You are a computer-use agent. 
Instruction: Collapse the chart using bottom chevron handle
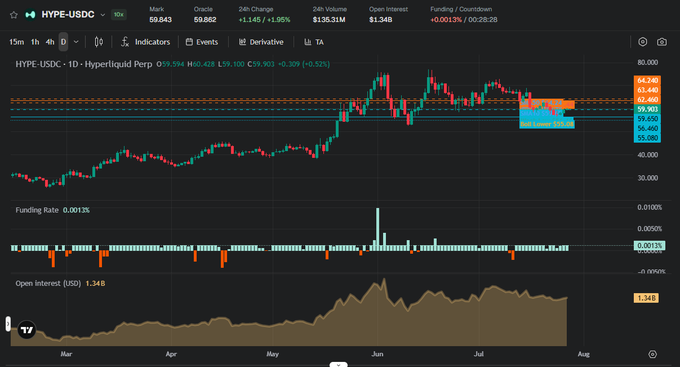338,364
